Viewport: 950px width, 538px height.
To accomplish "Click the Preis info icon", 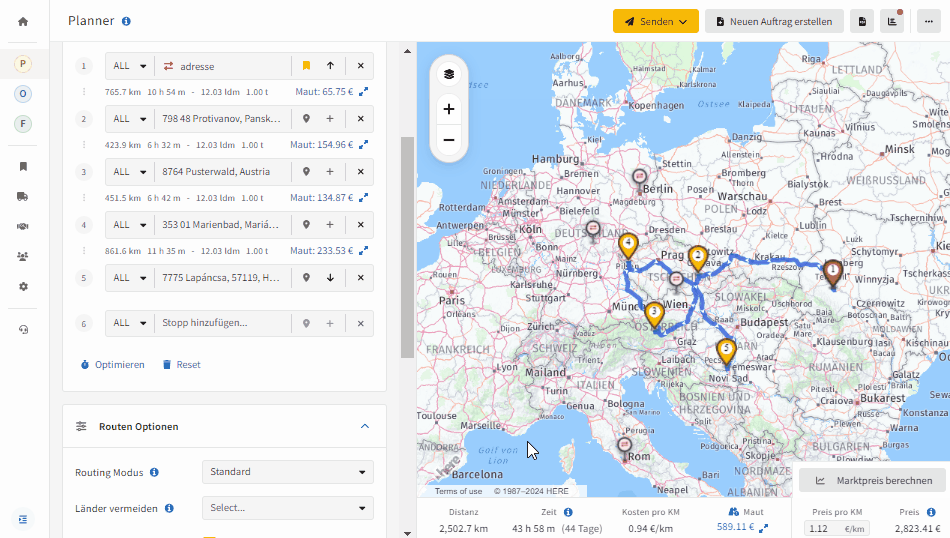I will [x=931, y=512].
